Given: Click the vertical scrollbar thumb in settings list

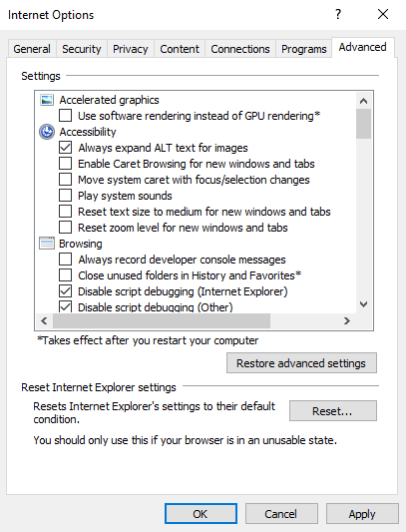Looking at the screenshot, I should coord(363,124).
